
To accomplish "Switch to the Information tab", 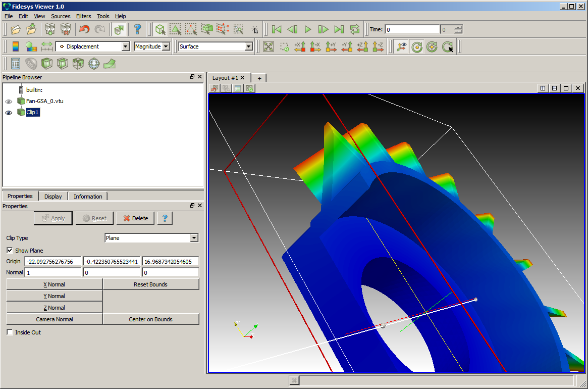I will tap(88, 197).
